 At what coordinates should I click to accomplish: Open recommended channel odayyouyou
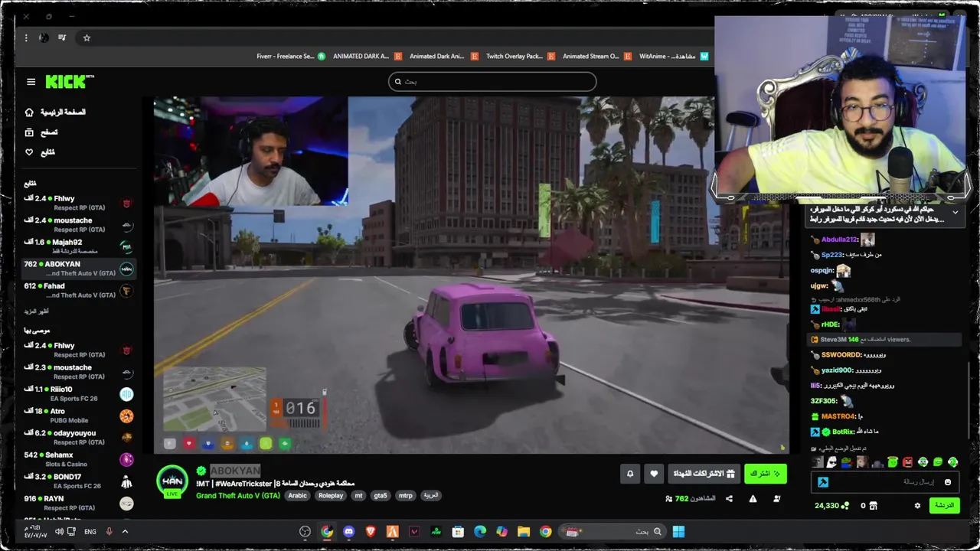(x=79, y=437)
